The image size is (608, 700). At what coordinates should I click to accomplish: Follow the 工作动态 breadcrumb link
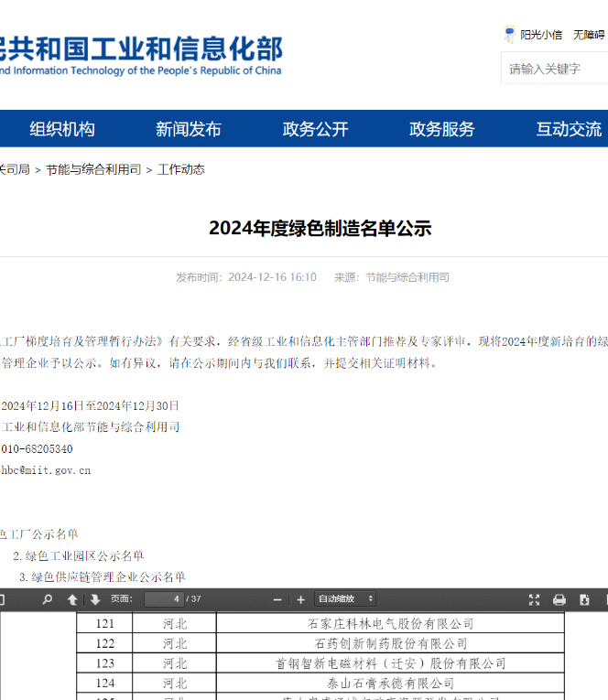181,169
